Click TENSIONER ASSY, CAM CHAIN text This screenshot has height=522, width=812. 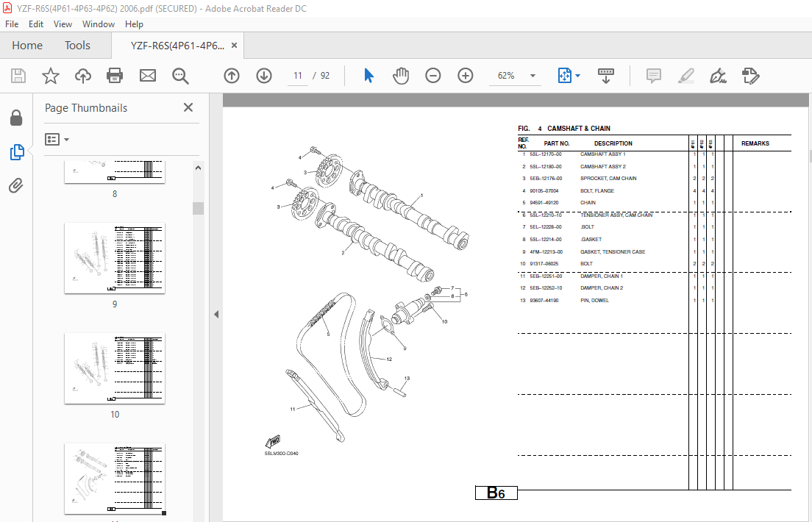pos(616,215)
